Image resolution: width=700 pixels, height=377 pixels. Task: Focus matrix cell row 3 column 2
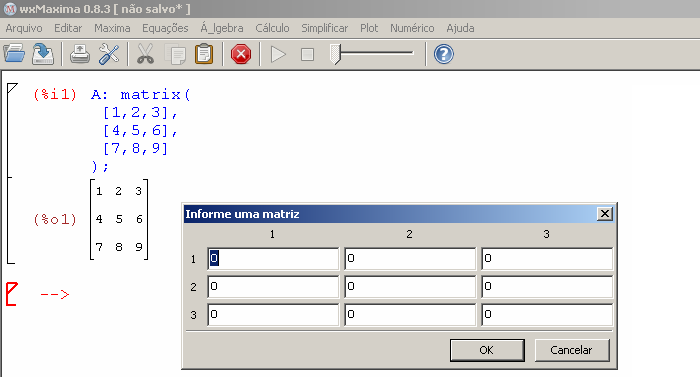click(410, 314)
